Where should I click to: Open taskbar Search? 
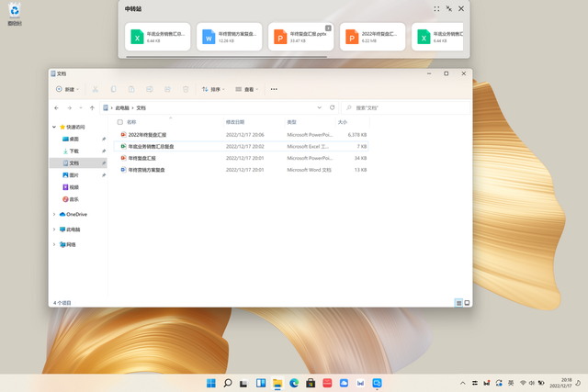coord(228,383)
